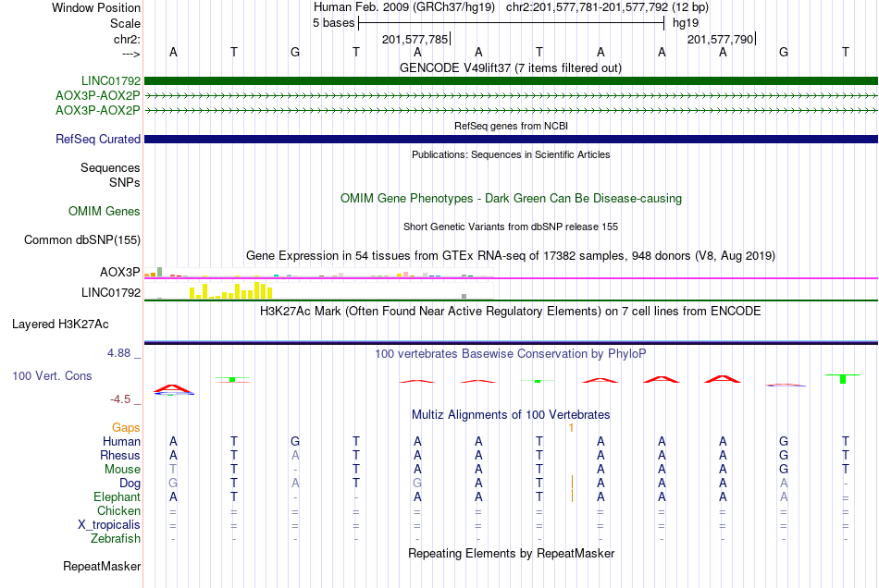Click the OMIM Genes label
Viewport: 879px width, 588px height.
105,211
